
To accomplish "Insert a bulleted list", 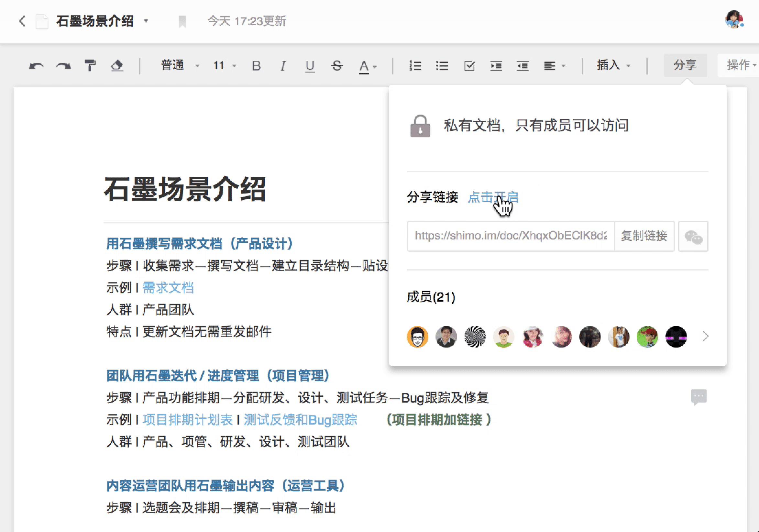I will 442,65.
